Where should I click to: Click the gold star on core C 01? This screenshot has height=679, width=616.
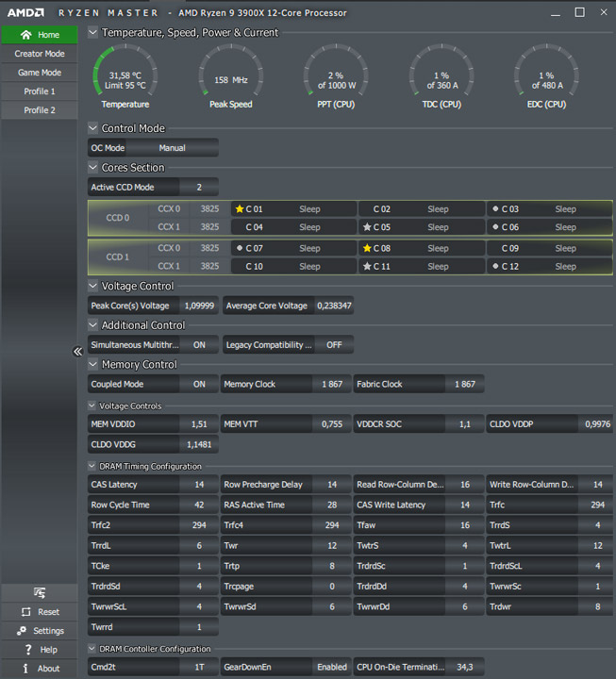click(239, 209)
